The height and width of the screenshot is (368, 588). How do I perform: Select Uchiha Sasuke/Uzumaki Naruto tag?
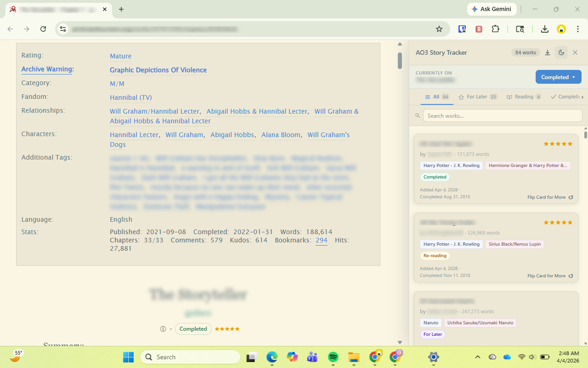click(x=480, y=323)
